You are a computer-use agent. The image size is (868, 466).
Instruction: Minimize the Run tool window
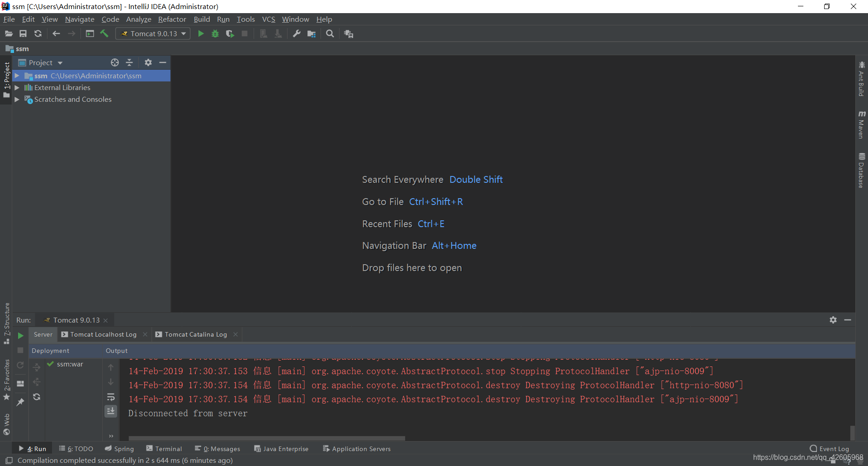click(848, 320)
